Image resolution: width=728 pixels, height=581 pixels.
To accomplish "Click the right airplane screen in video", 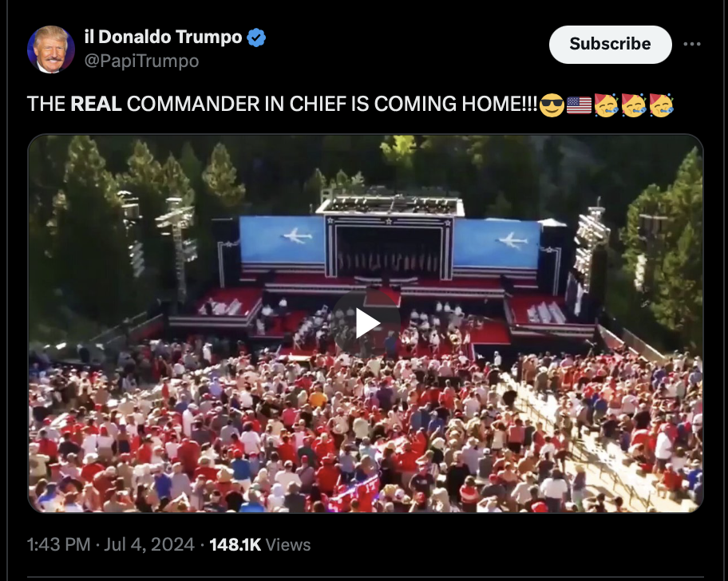I will click(497, 243).
